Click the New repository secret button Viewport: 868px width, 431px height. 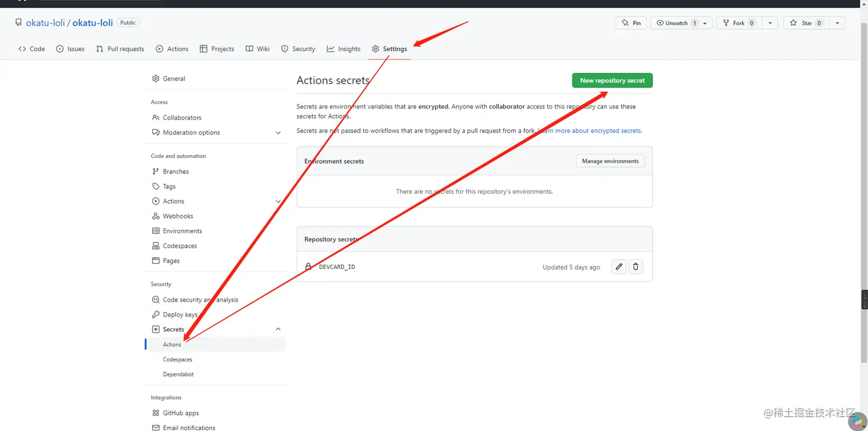(x=612, y=80)
